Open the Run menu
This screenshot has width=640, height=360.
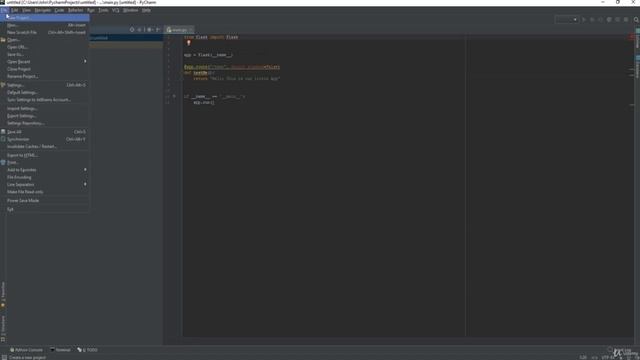tap(91, 10)
